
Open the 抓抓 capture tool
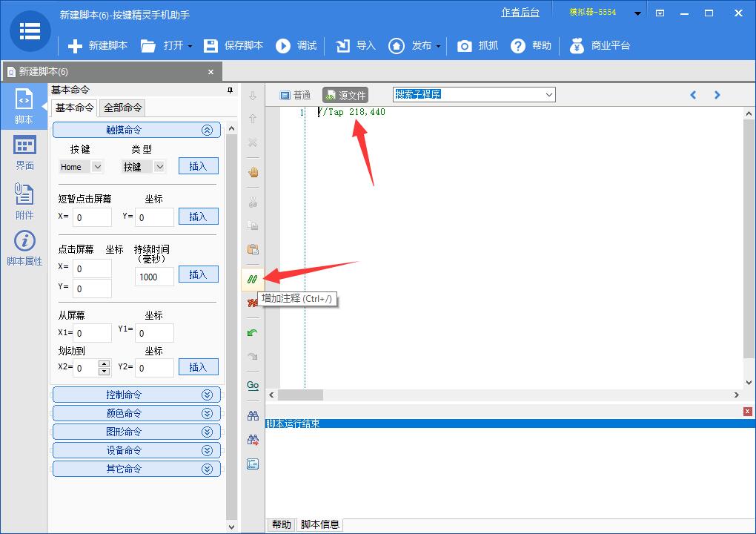coord(477,46)
